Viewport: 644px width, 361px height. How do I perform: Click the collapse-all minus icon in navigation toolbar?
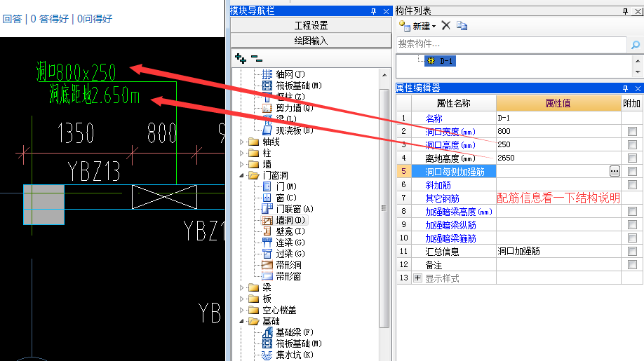click(x=257, y=59)
